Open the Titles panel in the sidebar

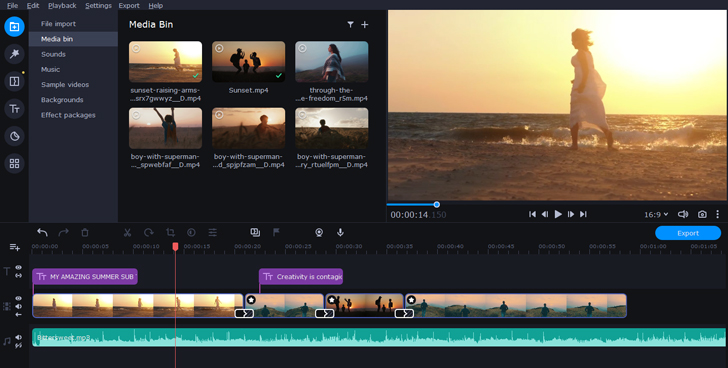[14, 109]
